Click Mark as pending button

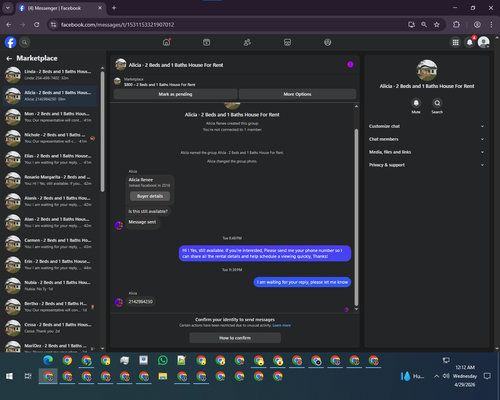(175, 94)
